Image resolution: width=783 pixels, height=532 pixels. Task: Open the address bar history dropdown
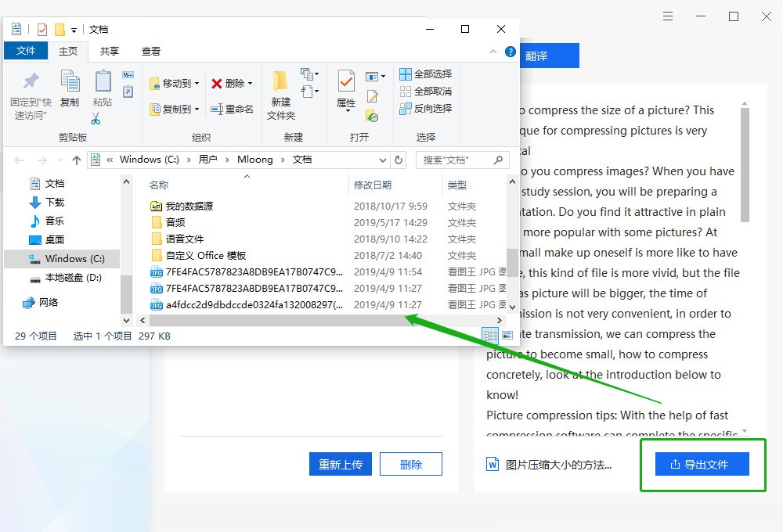pyautogui.click(x=383, y=160)
